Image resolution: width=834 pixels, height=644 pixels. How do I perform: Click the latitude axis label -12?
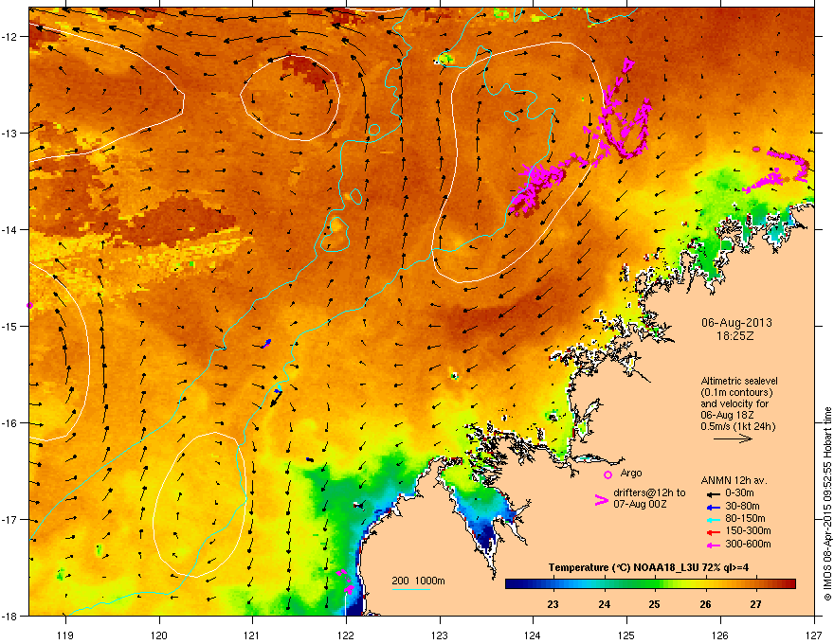click(x=9, y=37)
